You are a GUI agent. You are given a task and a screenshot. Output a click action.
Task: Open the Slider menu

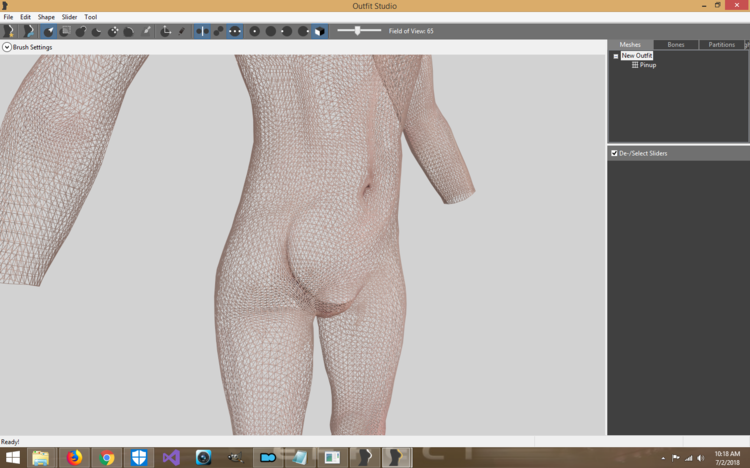click(x=69, y=17)
